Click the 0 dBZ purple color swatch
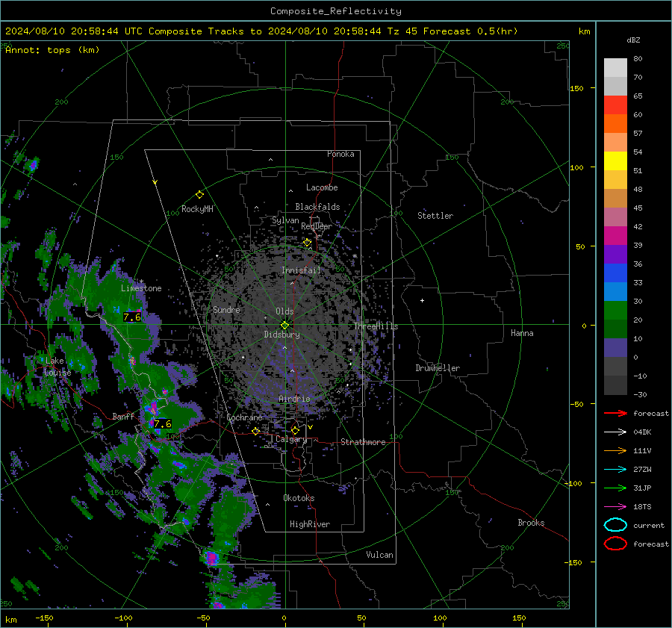 point(615,347)
